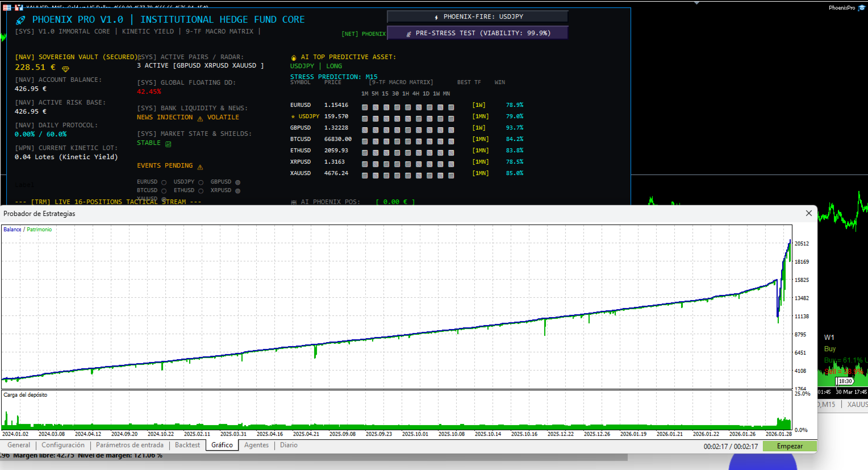Close the Probador de Estrategias window

808,213
